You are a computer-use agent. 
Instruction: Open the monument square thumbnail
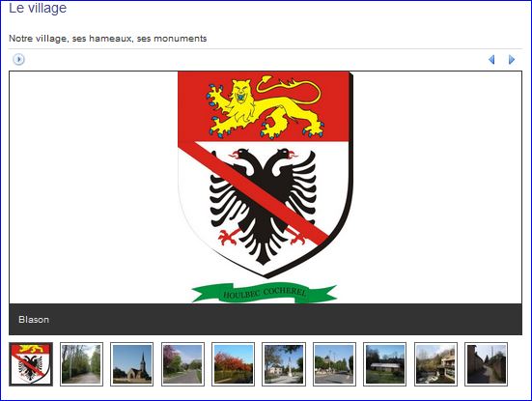(x=284, y=364)
